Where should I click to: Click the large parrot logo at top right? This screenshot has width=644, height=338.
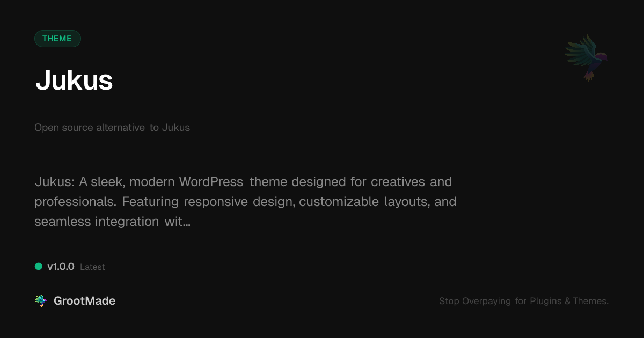click(x=586, y=58)
